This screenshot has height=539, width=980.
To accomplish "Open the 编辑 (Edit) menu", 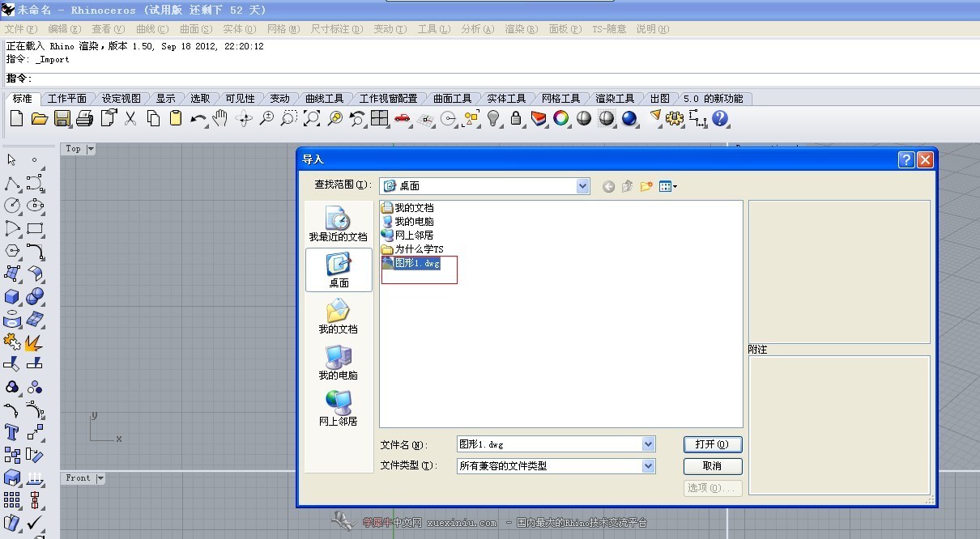I will [65, 29].
